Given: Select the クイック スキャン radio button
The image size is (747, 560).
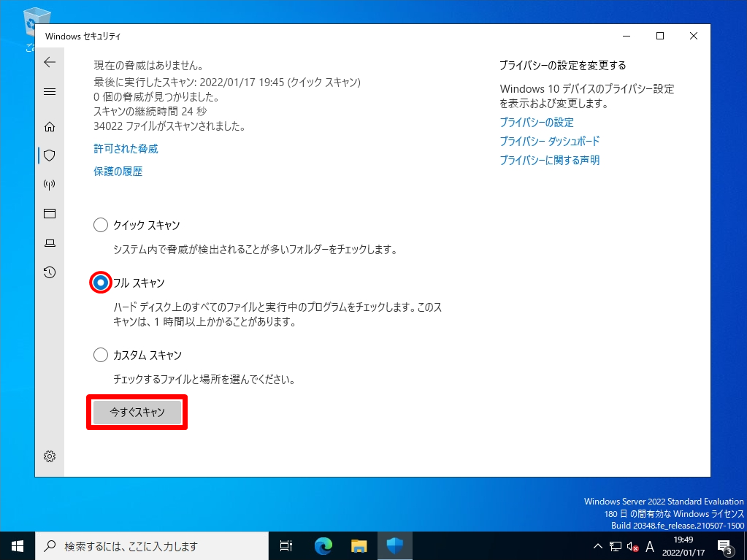Looking at the screenshot, I should [x=101, y=225].
